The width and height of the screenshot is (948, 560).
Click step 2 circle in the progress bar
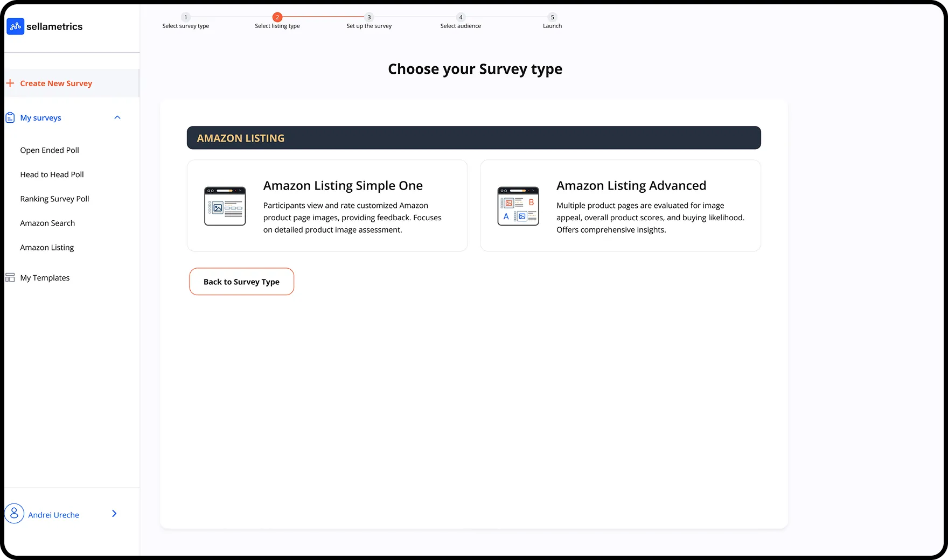tap(277, 17)
